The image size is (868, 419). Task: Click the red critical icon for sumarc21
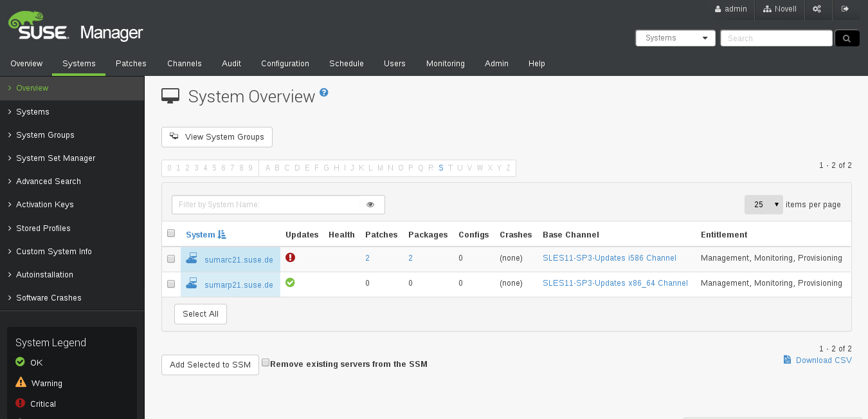(x=290, y=257)
